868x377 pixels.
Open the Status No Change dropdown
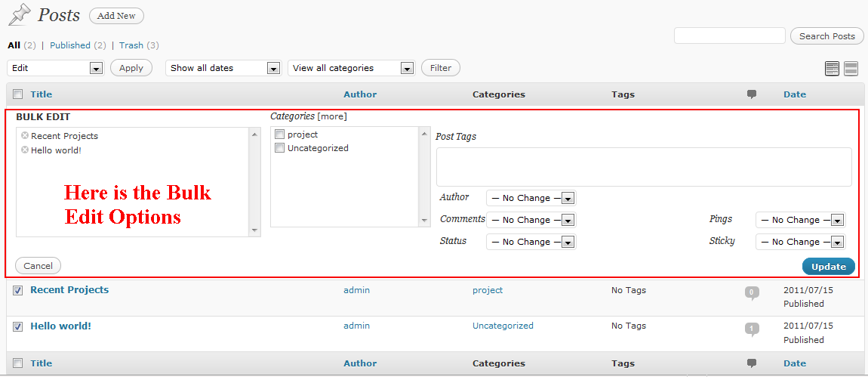pyautogui.click(x=531, y=242)
